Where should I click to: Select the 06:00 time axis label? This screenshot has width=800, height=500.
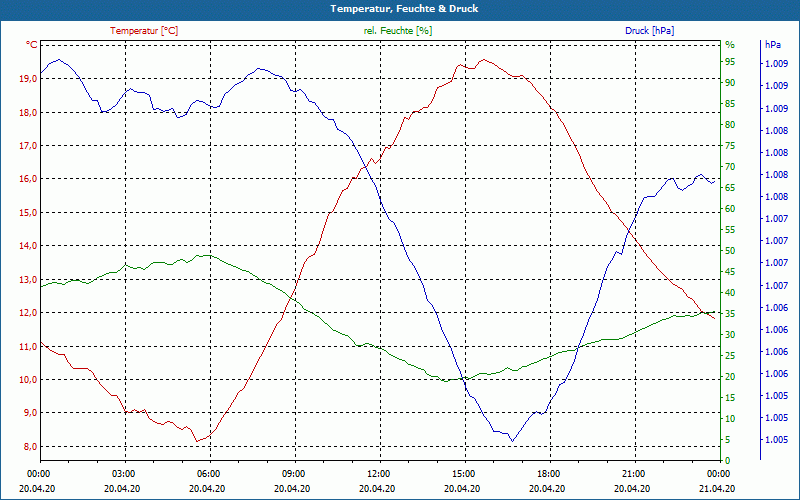pos(207,473)
